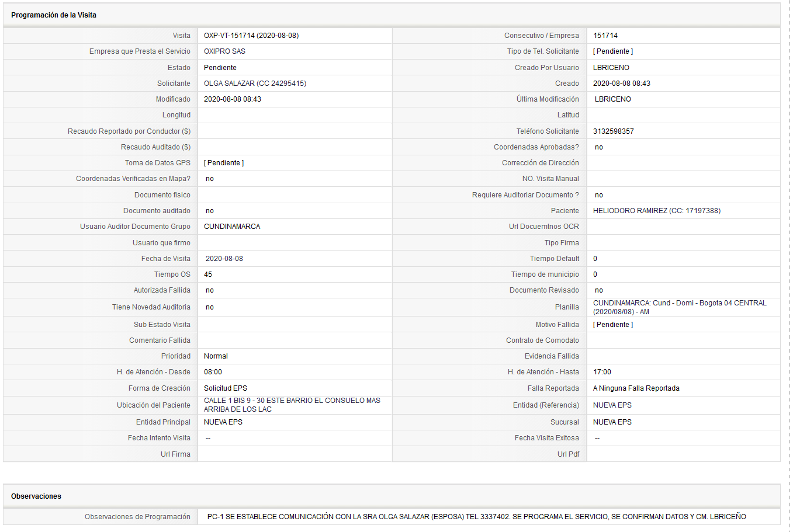Click Sub Estado Visita label
793x532 pixels.
point(162,325)
